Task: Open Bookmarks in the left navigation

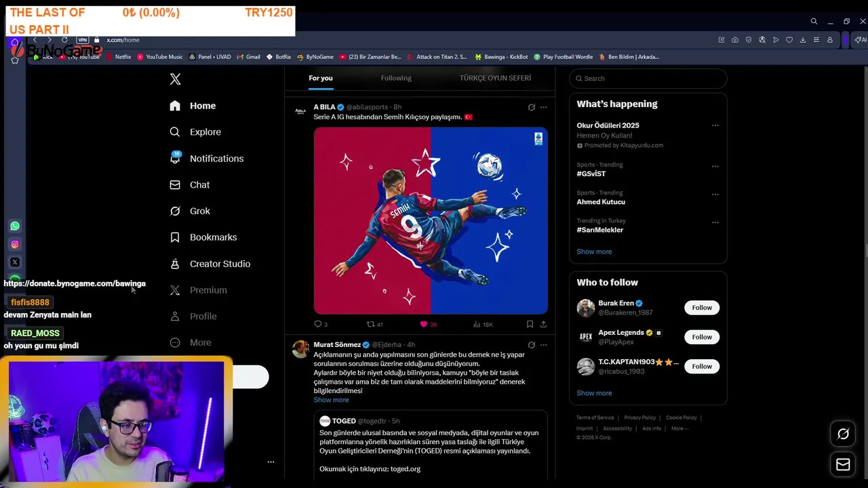Action: click(203, 237)
